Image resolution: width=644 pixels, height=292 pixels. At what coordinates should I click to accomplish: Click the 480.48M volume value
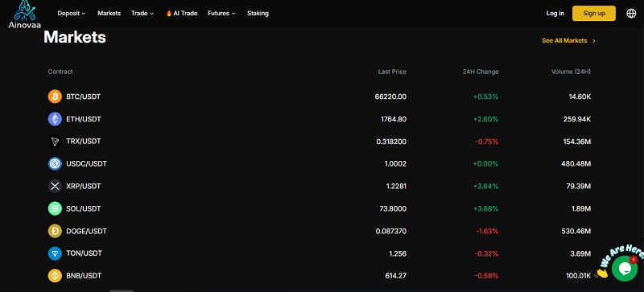coord(576,164)
